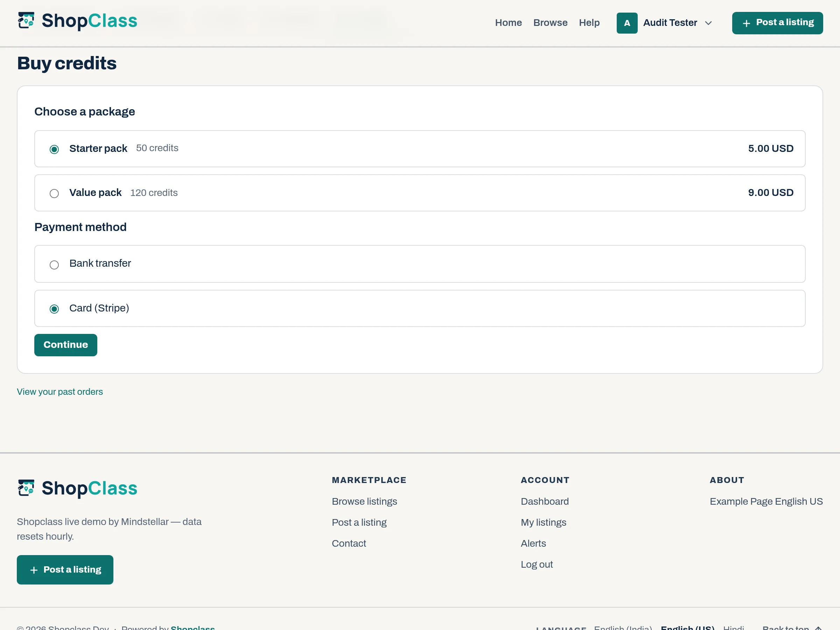Expand the Audit Tester account dropdown chevron

(708, 23)
